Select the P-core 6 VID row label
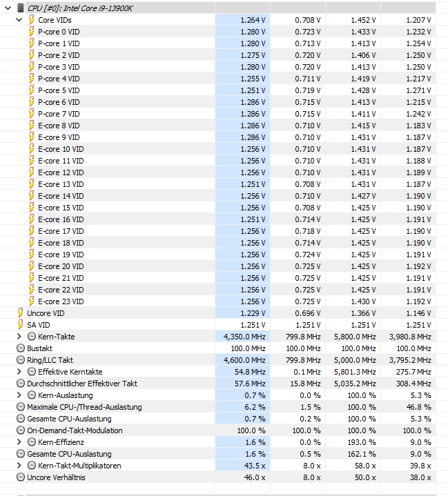 click(x=59, y=102)
